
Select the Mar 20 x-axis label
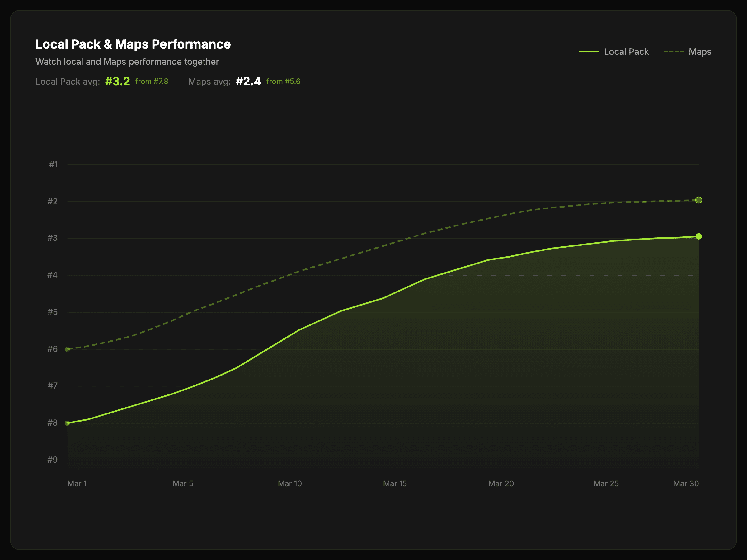(x=500, y=483)
